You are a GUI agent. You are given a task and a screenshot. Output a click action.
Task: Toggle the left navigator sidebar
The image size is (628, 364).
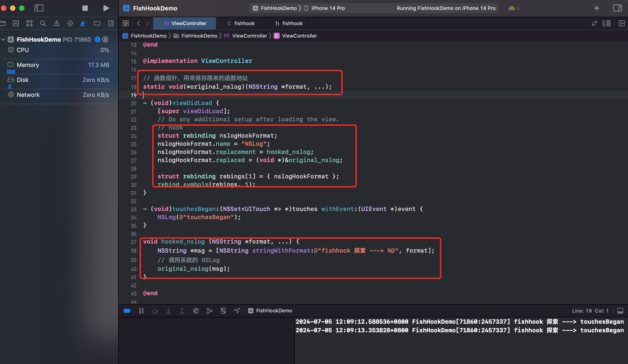point(39,8)
